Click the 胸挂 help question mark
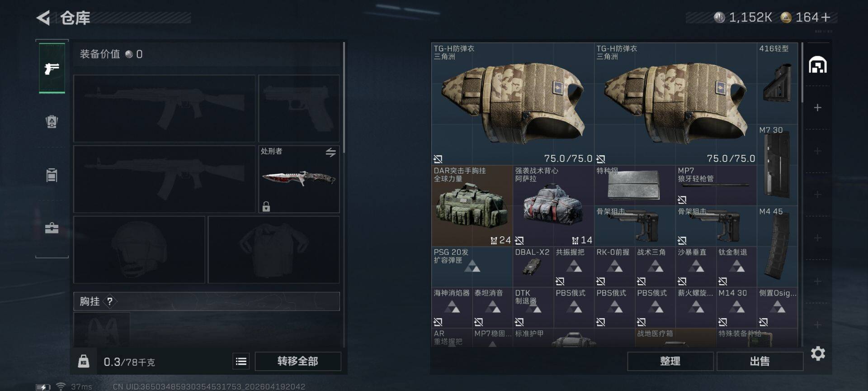Screen dimensions: 868x391 109,301
